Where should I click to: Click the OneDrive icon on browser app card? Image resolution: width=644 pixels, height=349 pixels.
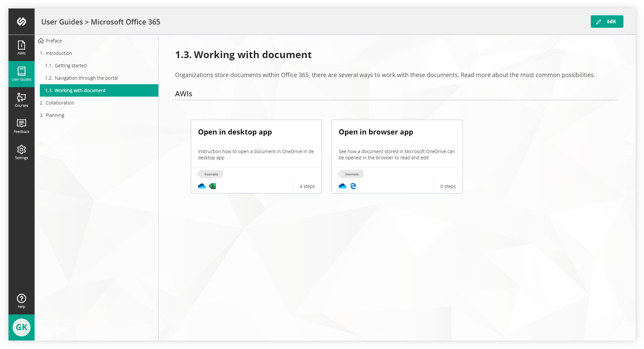[x=342, y=186]
